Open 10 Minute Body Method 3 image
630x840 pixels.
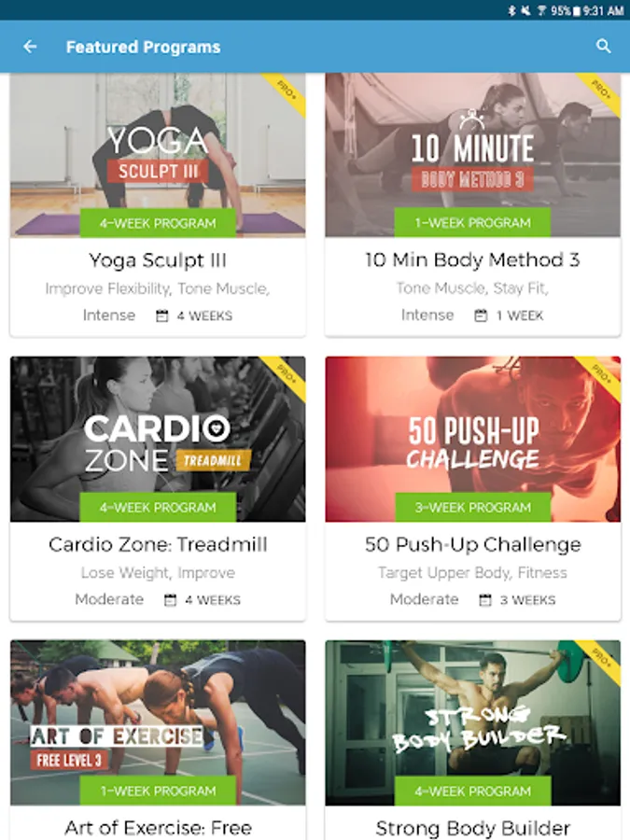tap(472, 155)
